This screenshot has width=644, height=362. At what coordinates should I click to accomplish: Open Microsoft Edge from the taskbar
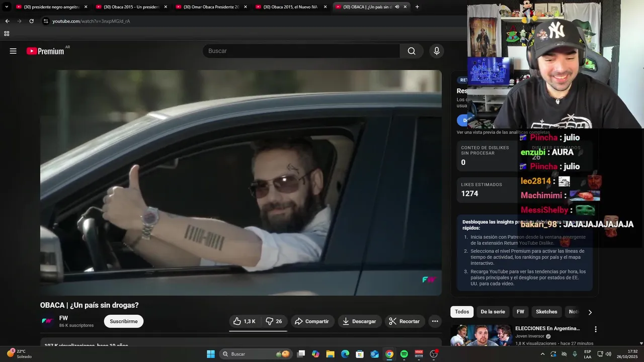tap(345, 354)
